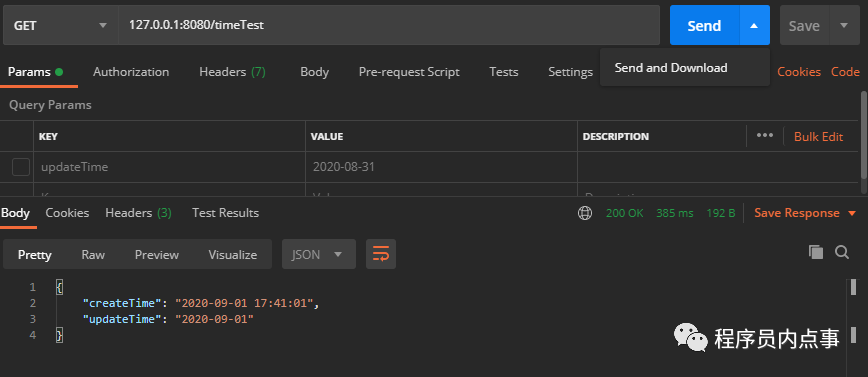868x377 pixels.
Task: Open the Bulk Edit link
Action: pos(818,137)
